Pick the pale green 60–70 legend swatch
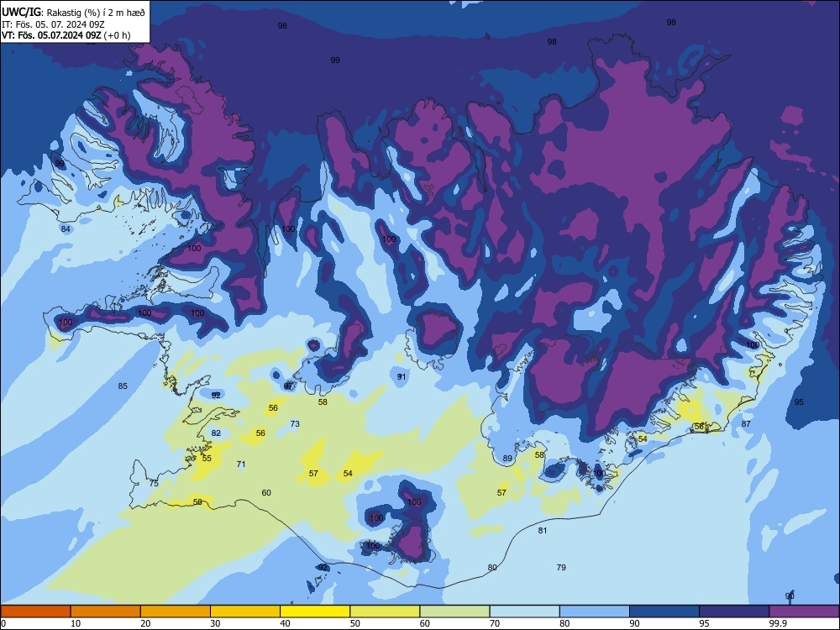 pyautogui.click(x=454, y=612)
